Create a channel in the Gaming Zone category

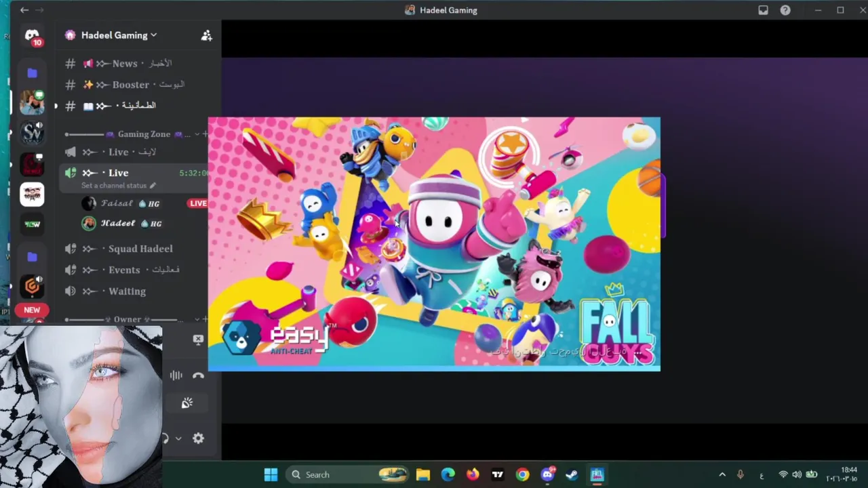[x=205, y=134]
